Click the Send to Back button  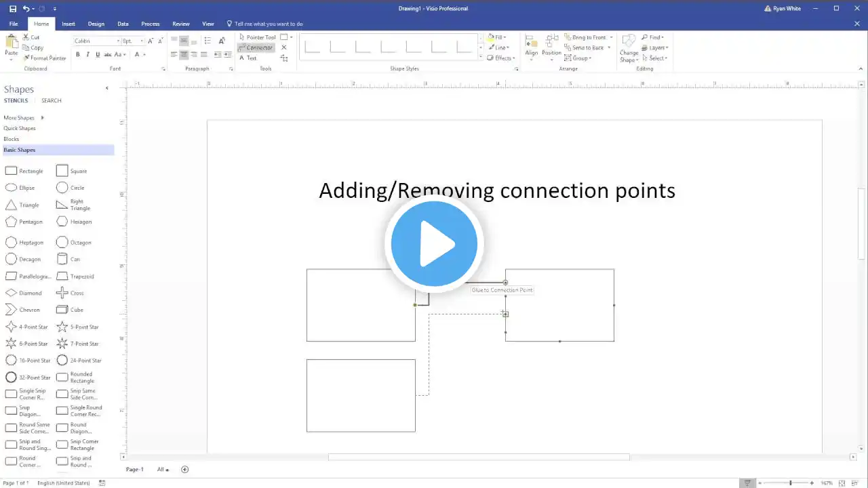coord(584,47)
